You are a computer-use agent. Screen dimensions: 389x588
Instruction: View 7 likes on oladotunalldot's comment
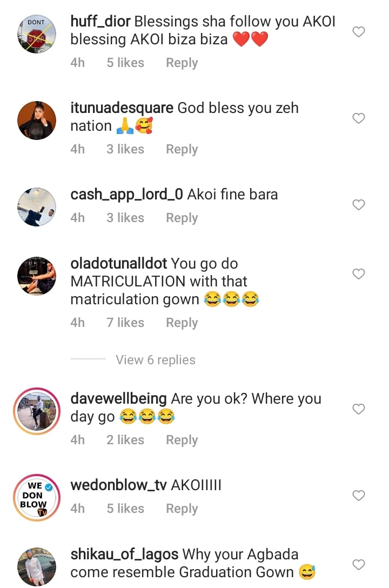click(125, 323)
